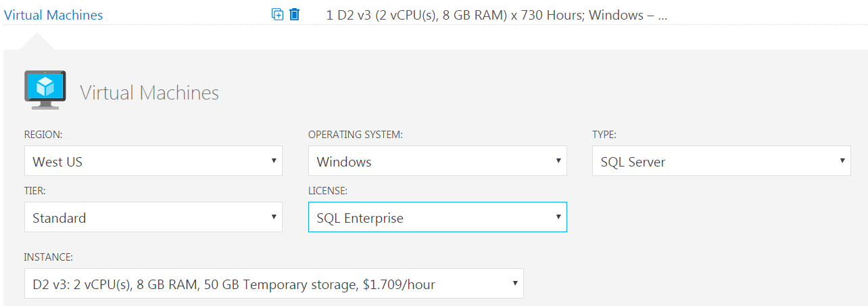Click the LICENSE field label

328,191
